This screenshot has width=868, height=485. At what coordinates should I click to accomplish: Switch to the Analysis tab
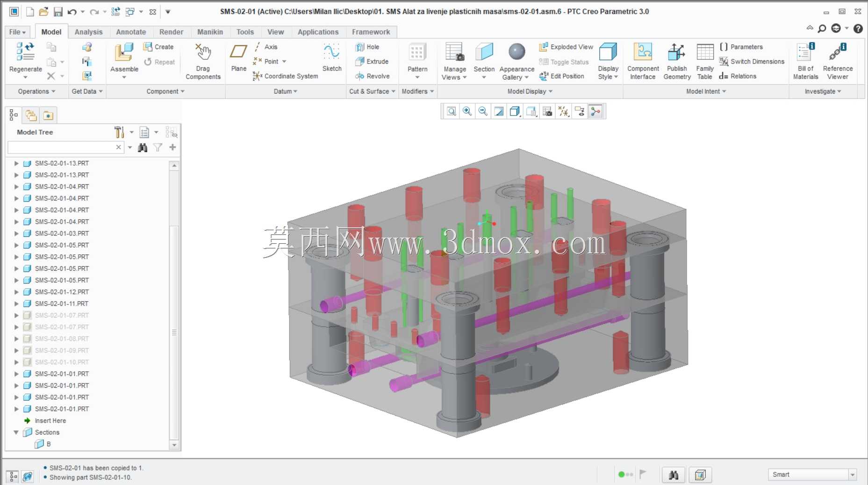88,32
